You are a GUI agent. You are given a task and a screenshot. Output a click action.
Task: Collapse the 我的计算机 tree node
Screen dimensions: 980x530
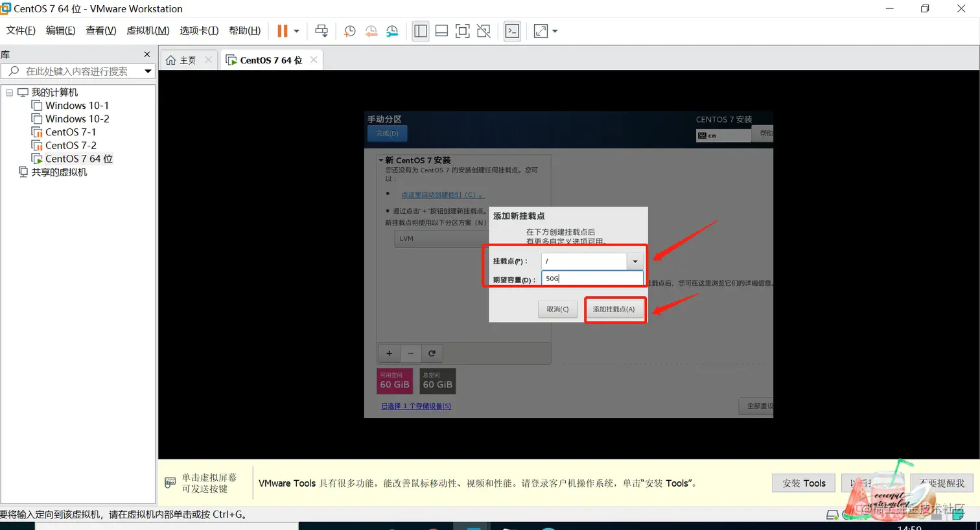click(x=10, y=93)
